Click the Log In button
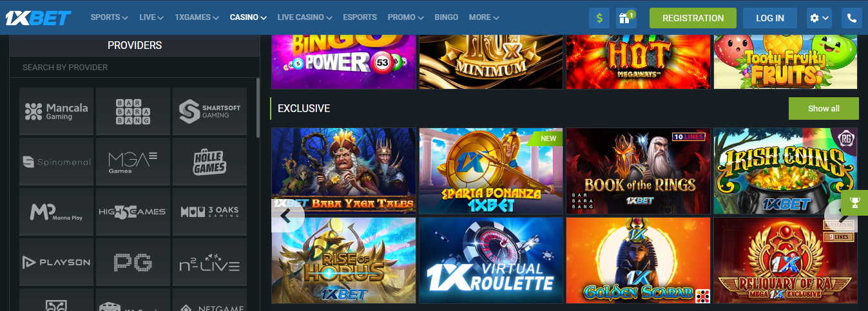The image size is (868, 311). (770, 18)
